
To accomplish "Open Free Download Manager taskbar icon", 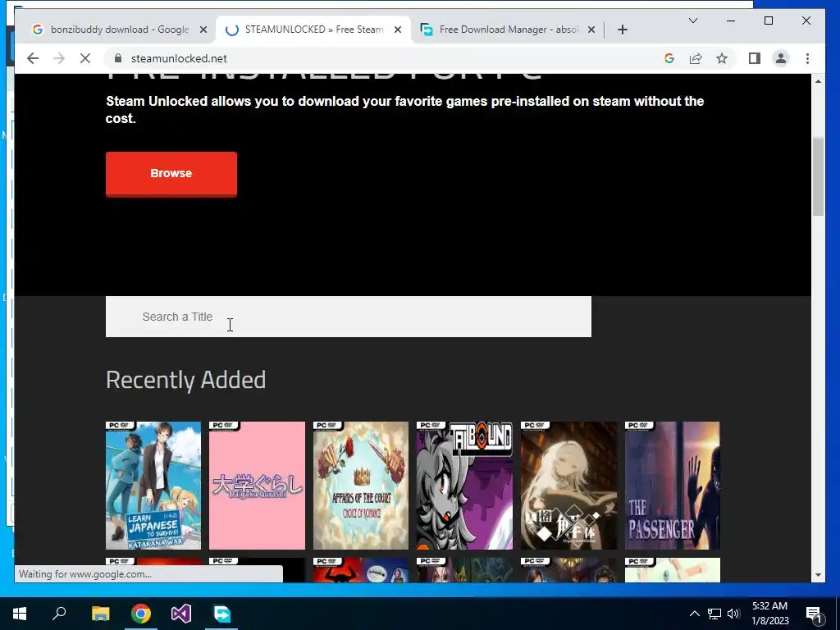I will [x=221, y=614].
